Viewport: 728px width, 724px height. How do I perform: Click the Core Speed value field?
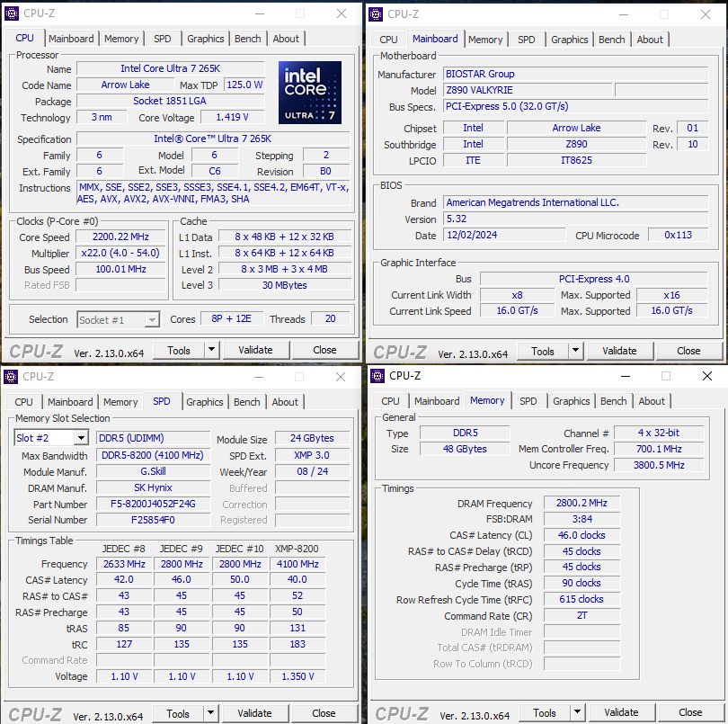[119, 237]
